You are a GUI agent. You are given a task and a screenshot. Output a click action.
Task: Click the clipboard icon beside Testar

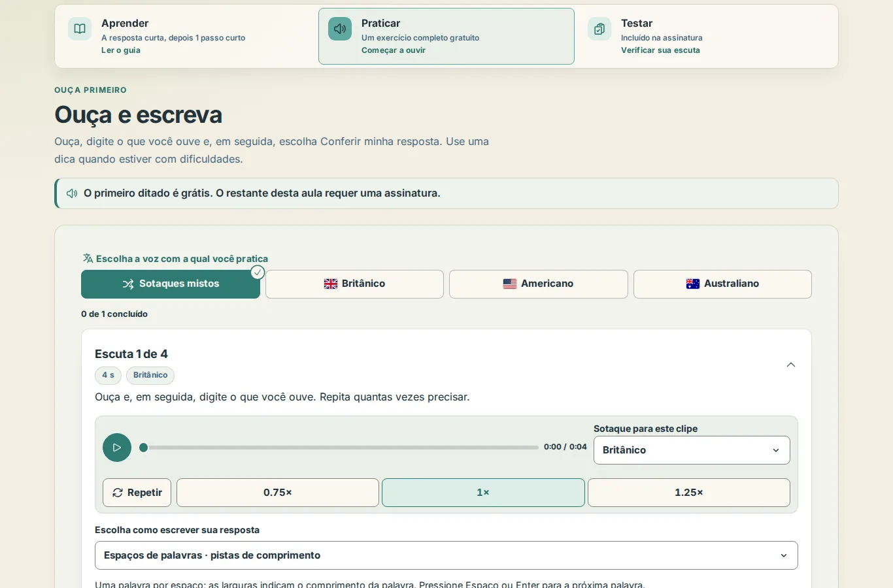[599, 29]
